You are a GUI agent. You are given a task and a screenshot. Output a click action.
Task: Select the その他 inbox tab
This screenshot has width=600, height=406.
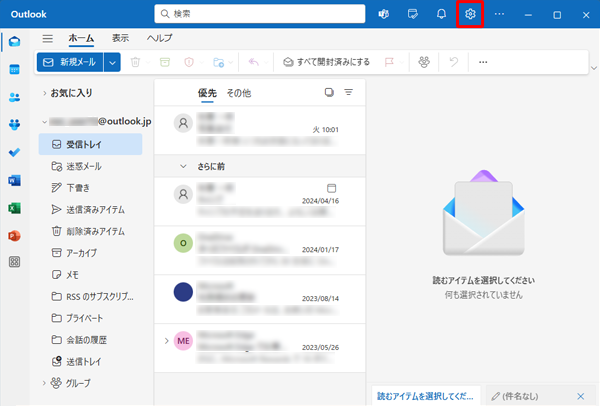[239, 93]
